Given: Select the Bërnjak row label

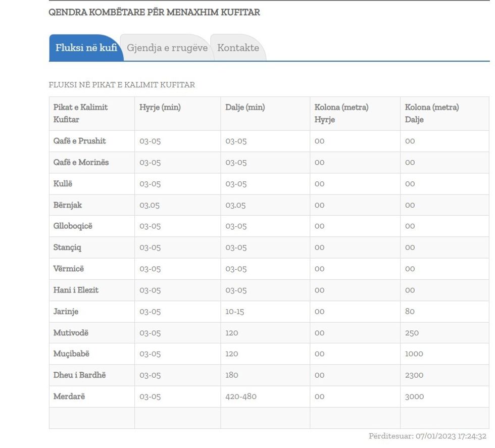Looking at the screenshot, I should click(68, 205).
